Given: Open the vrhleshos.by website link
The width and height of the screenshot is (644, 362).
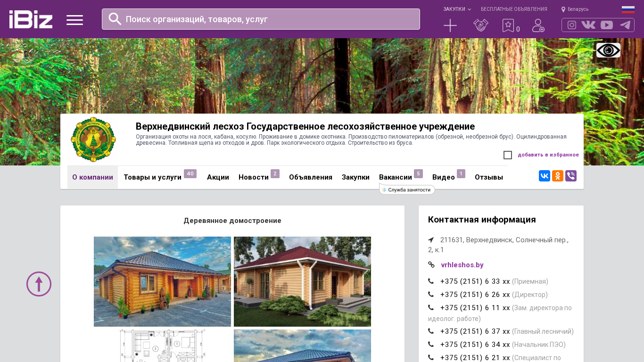Looking at the screenshot, I should (x=462, y=265).
